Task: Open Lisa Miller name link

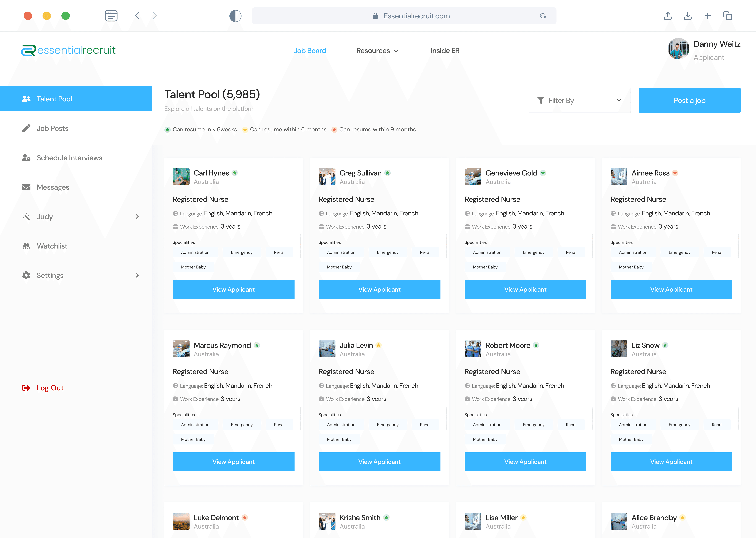Action: point(502,518)
